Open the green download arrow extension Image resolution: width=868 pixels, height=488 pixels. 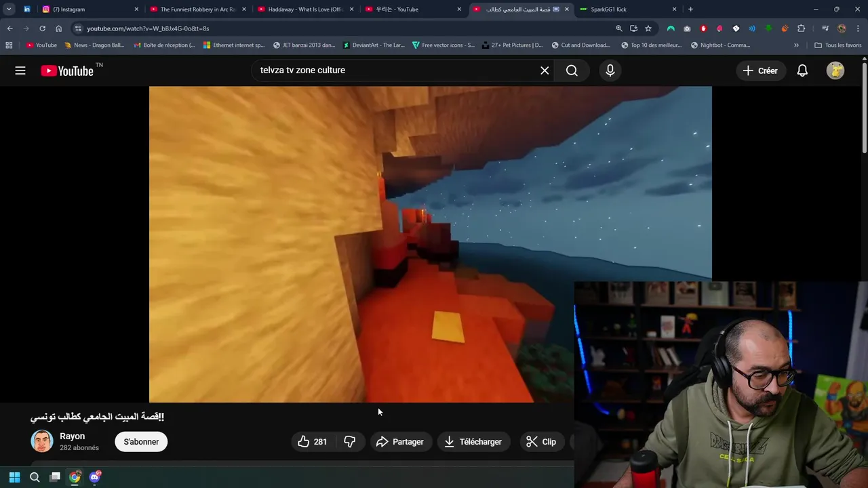click(768, 28)
